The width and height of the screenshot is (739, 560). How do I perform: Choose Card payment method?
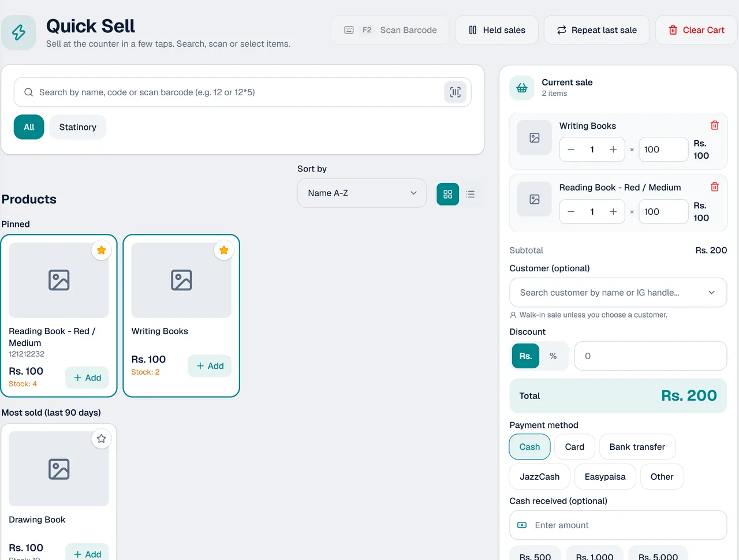[574, 447]
